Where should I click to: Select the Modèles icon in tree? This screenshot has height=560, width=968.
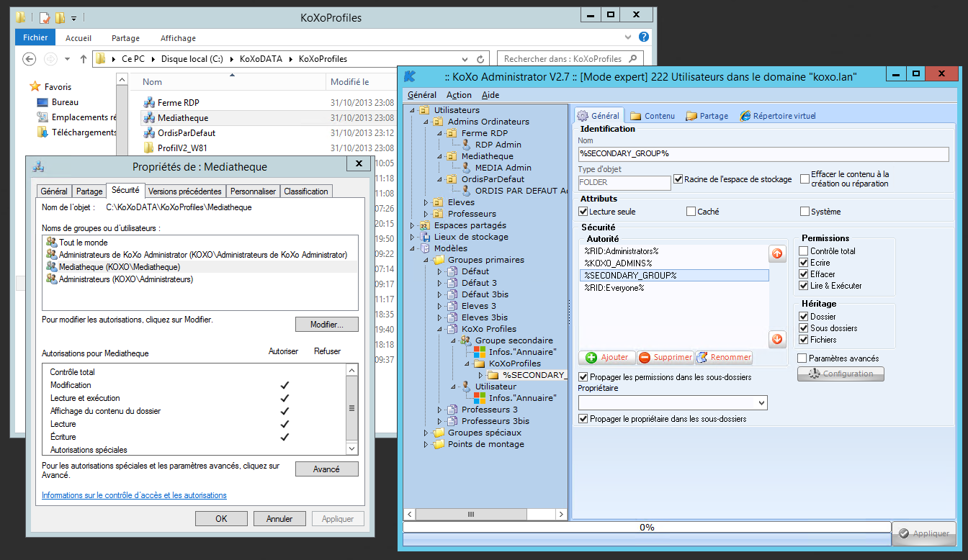click(x=426, y=248)
